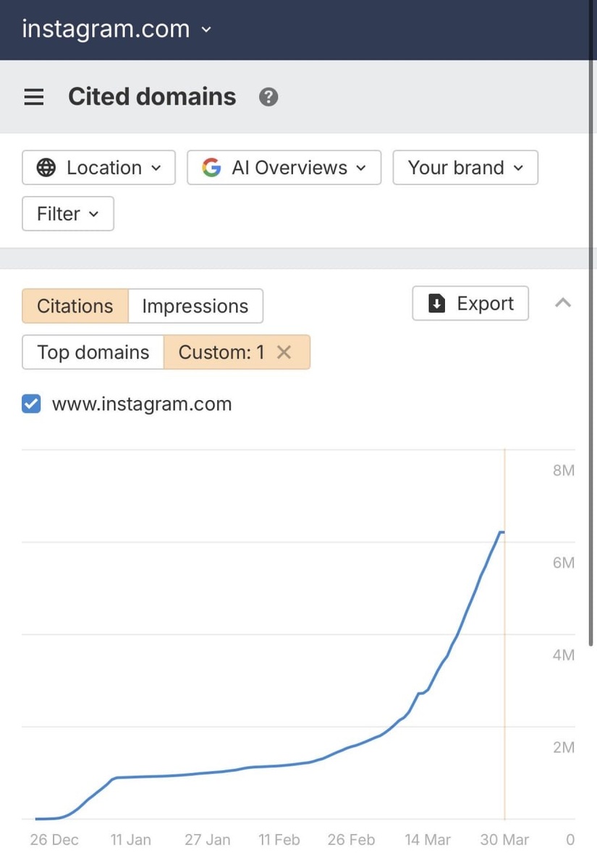Screen dimensions: 597x868
Task: Switch to the Impressions tab
Action: click(x=195, y=306)
